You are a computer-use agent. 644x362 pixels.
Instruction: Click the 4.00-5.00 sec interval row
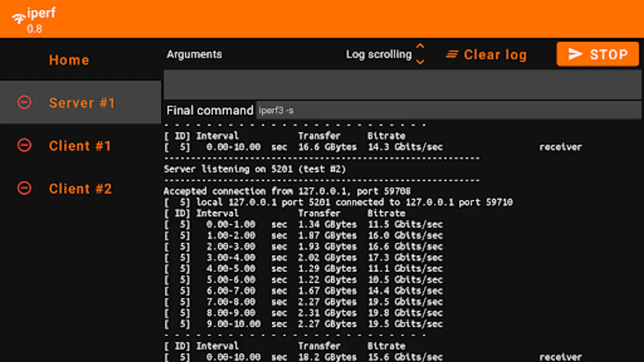tap(303, 268)
